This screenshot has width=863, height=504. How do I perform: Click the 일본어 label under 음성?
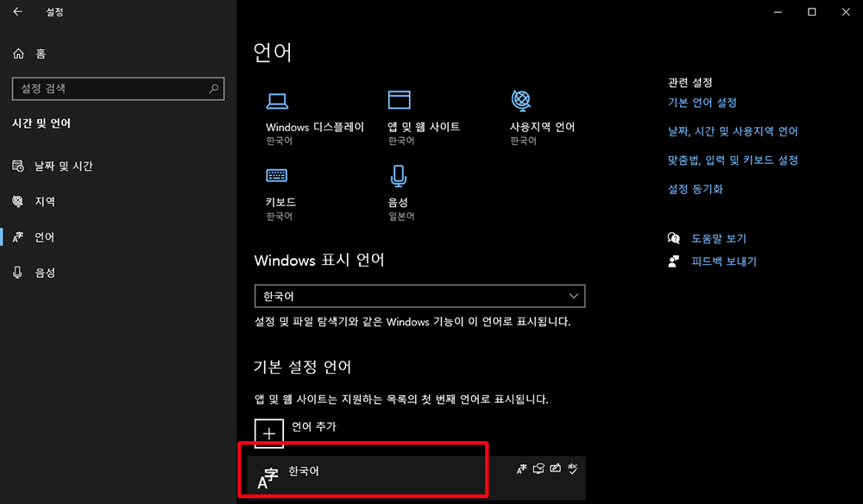[401, 217]
